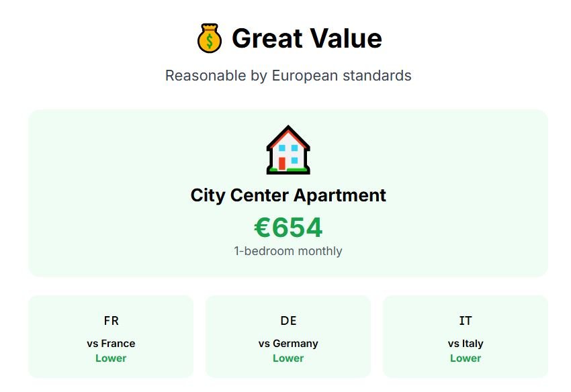This screenshot has width=571, height=392.
Task: Click the Reasonable by European standards subtitle
Action: [288, 75]
